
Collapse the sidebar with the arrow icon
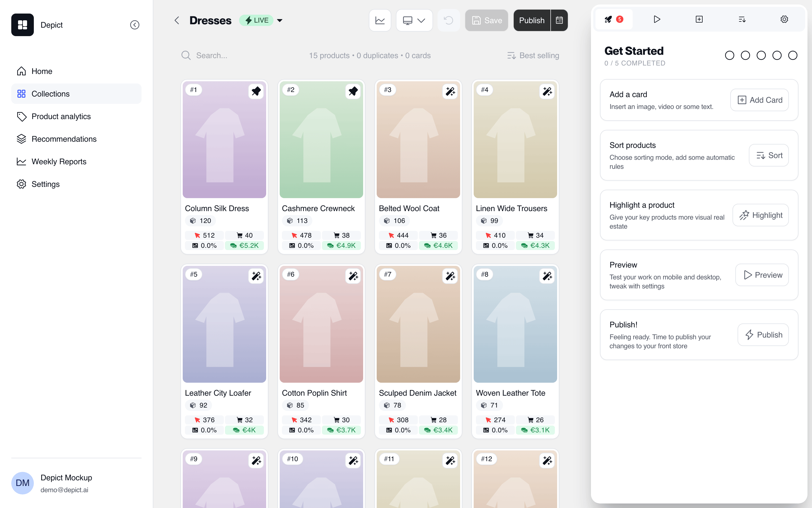click(134, 25)
